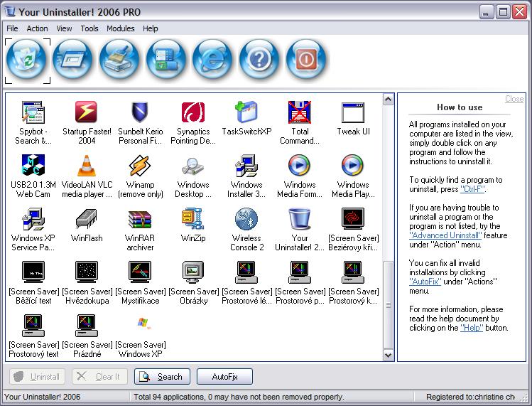Screen dimensions: 532x406
Task: Select Screen Saver Mystifikace icon
Action: point(140,272)
